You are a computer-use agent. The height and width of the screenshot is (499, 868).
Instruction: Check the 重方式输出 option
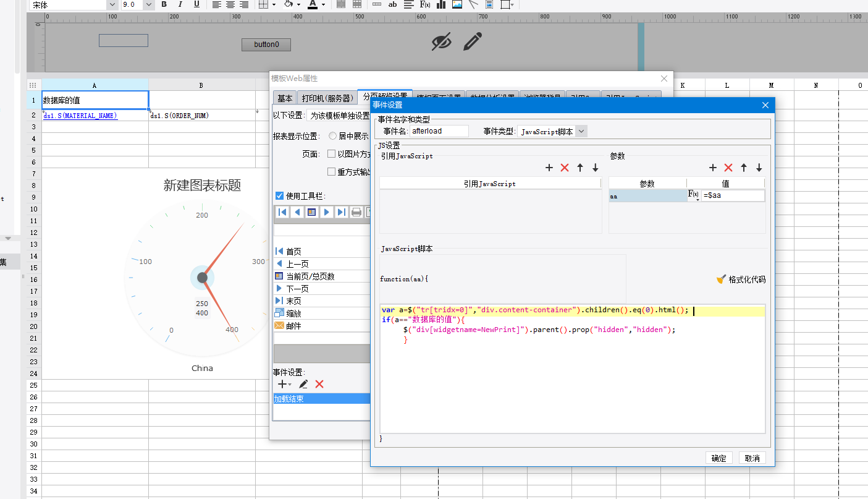click(x=332, y=172)
